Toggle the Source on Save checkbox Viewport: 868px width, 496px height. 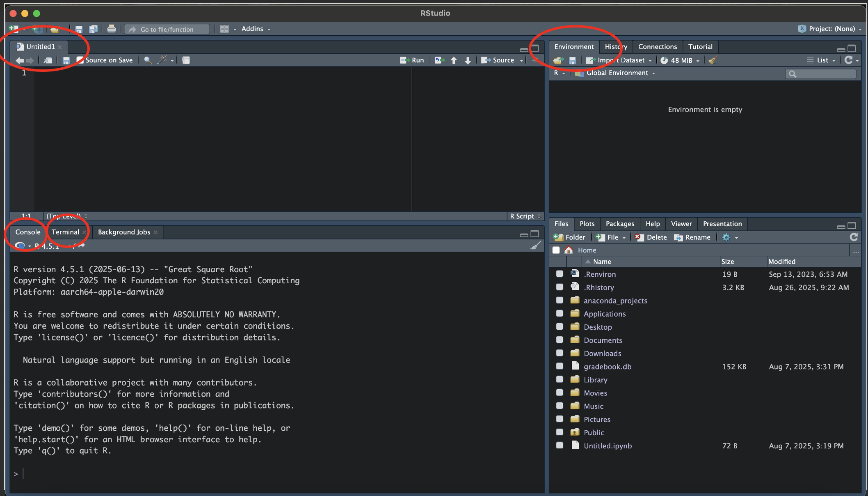[x=80, y=60]
